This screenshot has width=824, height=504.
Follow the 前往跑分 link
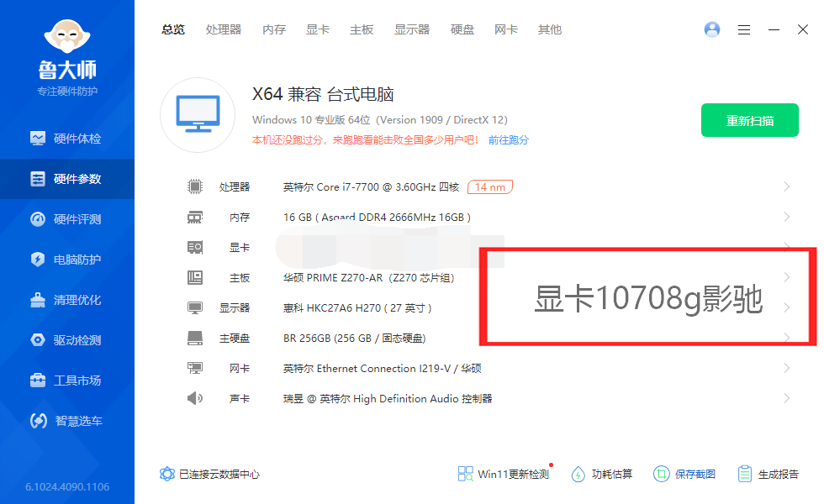pyautogui.click(x=508, y=140)
